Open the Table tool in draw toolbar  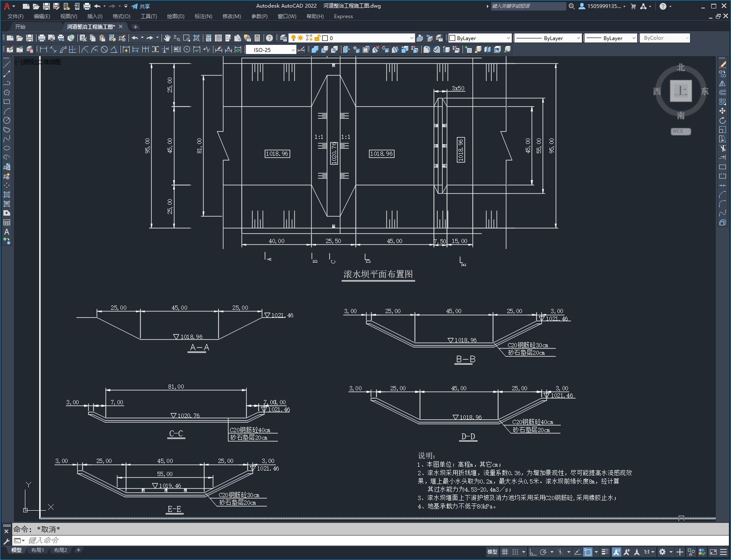[x=7, y=222]
